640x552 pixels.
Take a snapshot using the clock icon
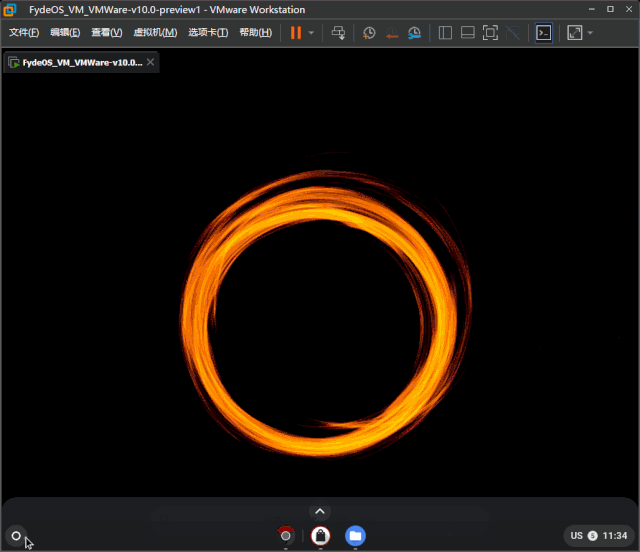click(369, 32)
